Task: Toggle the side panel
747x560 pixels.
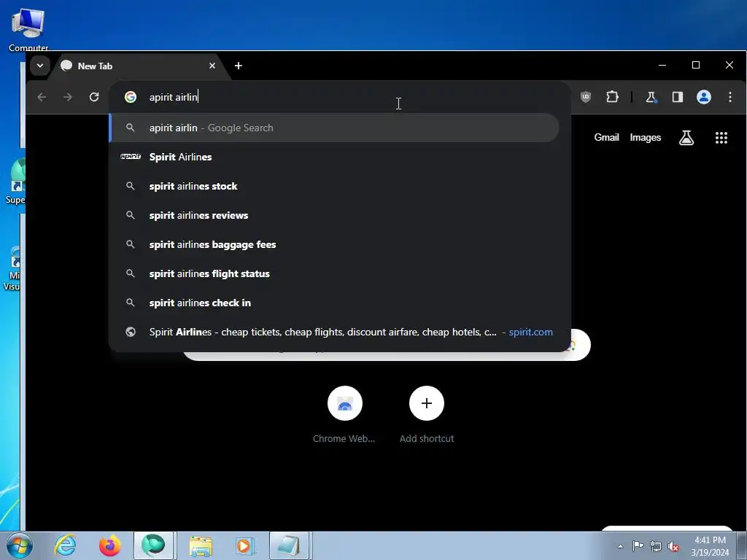Action: coord(678,97)
